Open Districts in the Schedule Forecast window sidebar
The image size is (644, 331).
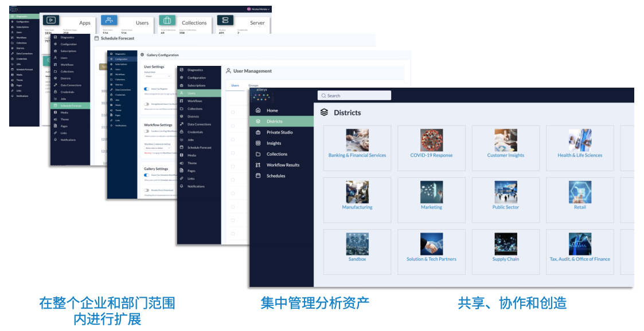[x=70, y=78]
